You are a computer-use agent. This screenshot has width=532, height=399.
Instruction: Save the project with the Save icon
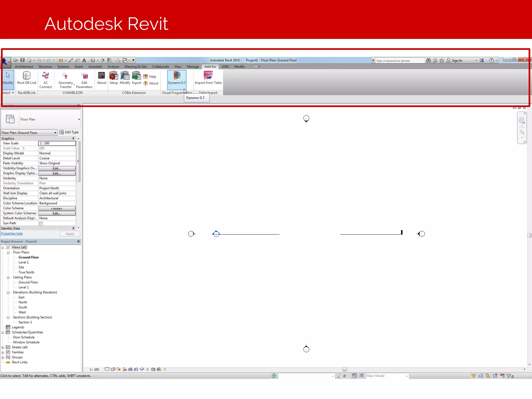coord(23,60)
